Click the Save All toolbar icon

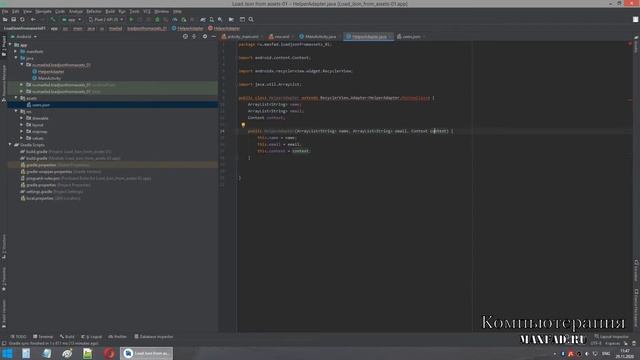pyautogui.click(x=13, y=20)
